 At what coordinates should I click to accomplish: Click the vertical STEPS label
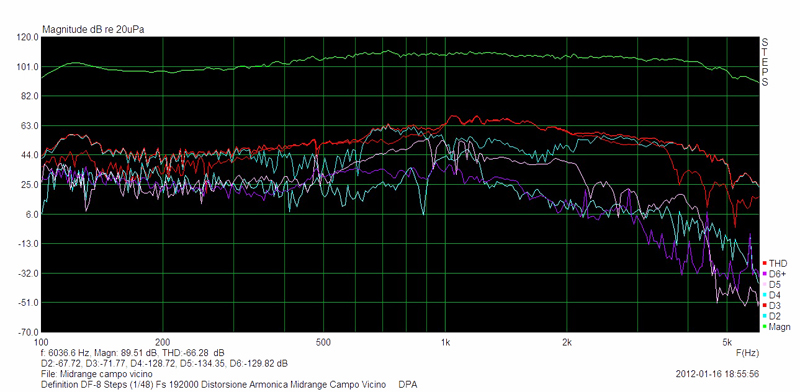click(x=764, y=62)
